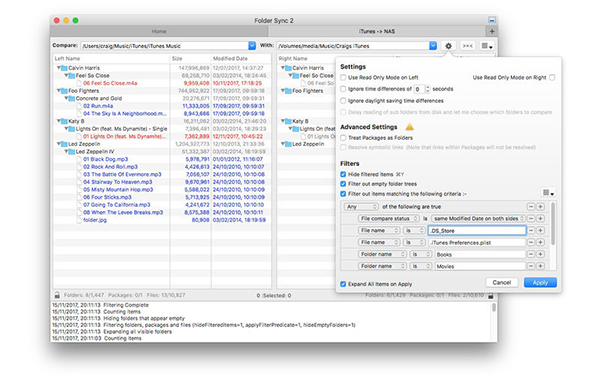Image resolution: width=600 pixels, height=380 pixels.
Task: Click the blue window icon in title bar
Action: point(492,20)
